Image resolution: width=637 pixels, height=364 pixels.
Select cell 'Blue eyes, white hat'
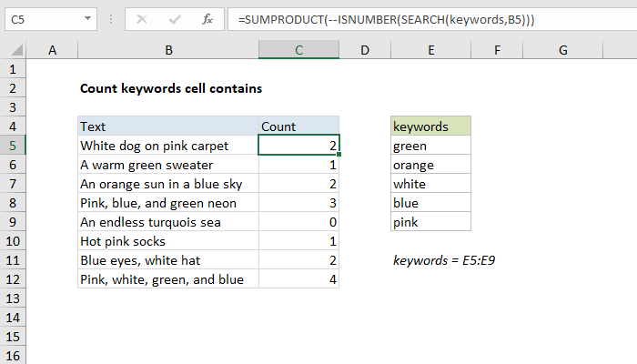point(168,260)
